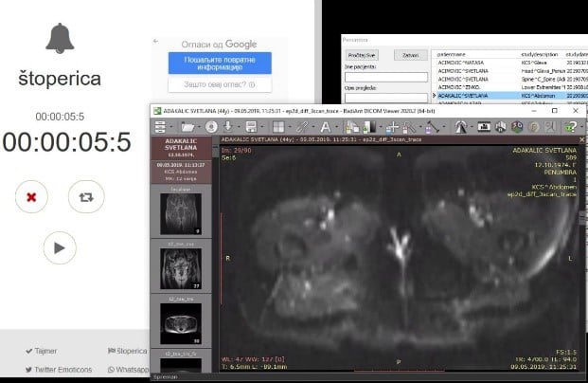The height and width of the screenshot is (383, 588).
Task: Select highlighted ADAKALIC^SVETLANA patient row
Action: pos(509,96)
